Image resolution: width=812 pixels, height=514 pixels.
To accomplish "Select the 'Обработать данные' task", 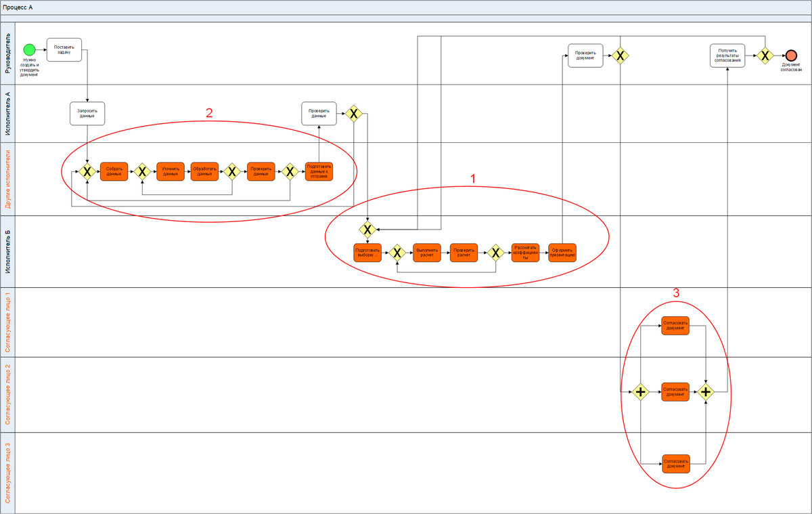I will click(204, 171).
